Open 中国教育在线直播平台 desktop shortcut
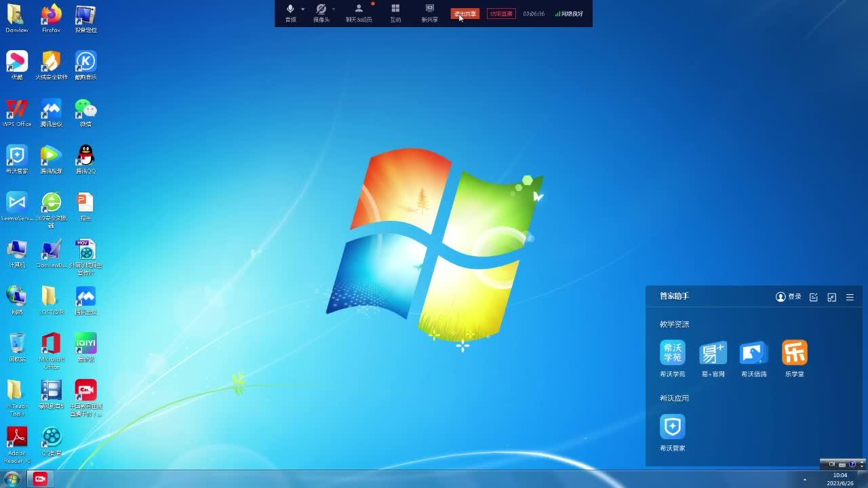The height and width of the screenshot is (488, 868). (85, 398)
